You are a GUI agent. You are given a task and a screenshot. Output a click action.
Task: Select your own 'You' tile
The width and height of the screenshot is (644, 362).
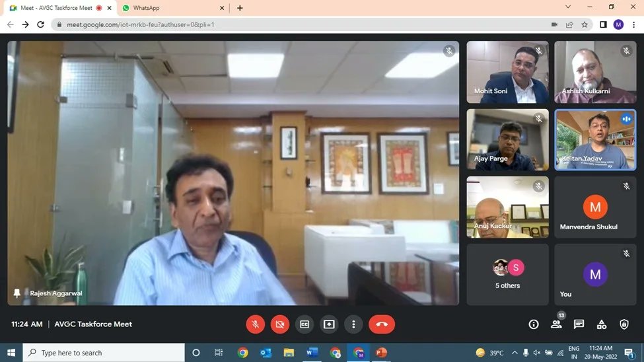coord(595,275)
